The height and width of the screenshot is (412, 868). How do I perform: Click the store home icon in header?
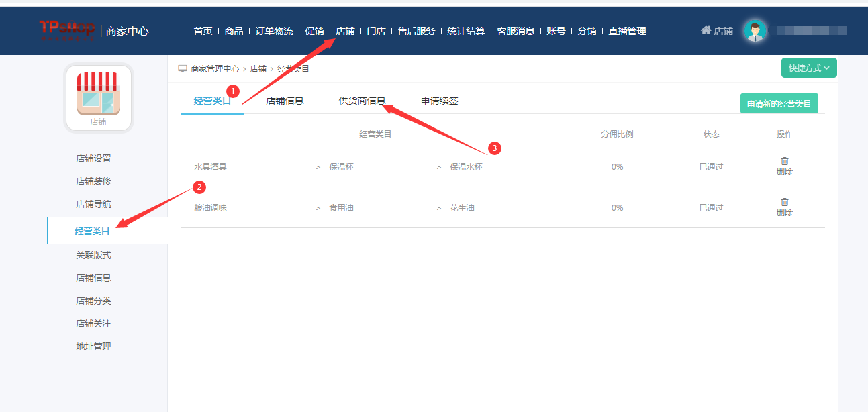(x=706, y=30)
